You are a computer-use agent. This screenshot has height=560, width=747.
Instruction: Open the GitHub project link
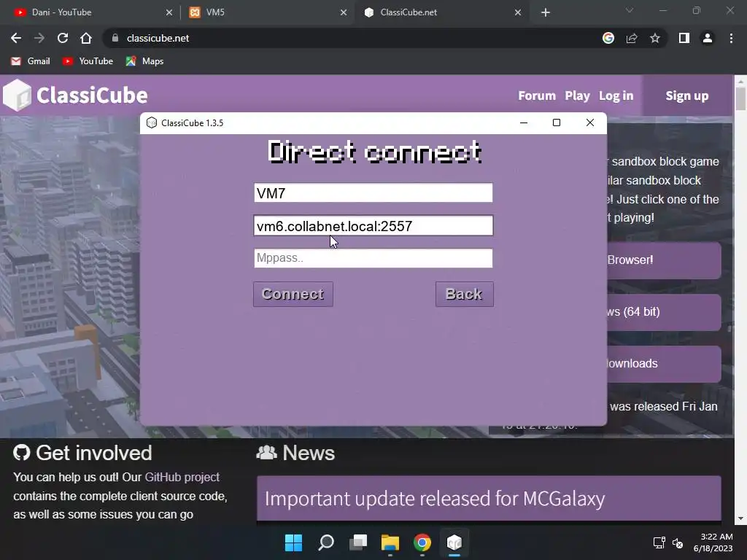point(182,477)
